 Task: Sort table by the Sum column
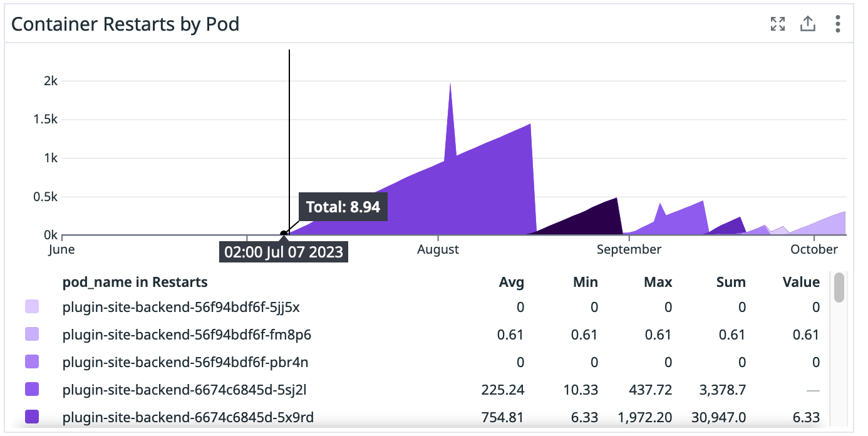(x=731, y=282)
